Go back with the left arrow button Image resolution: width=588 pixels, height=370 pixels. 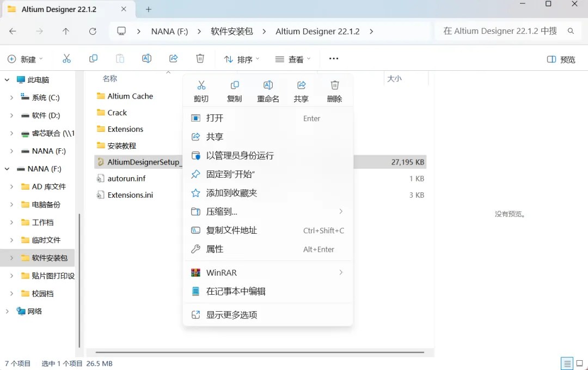click(x=13, y=31)
